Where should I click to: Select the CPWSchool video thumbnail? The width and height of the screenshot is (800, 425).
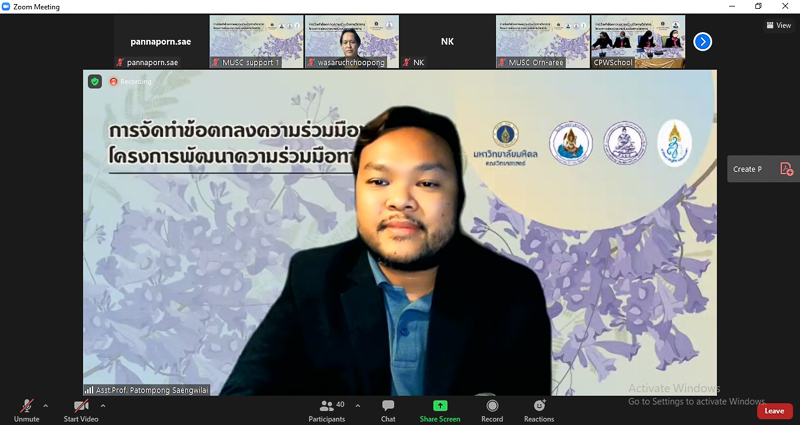tap(638, 41)
